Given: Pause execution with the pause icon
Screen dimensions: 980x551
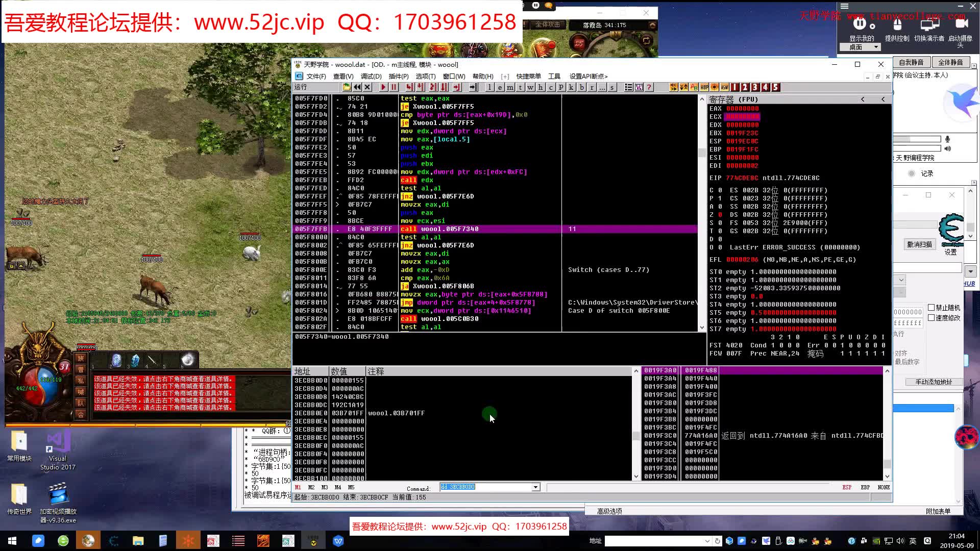Looking at the screenshot, I should click(394, 87).
